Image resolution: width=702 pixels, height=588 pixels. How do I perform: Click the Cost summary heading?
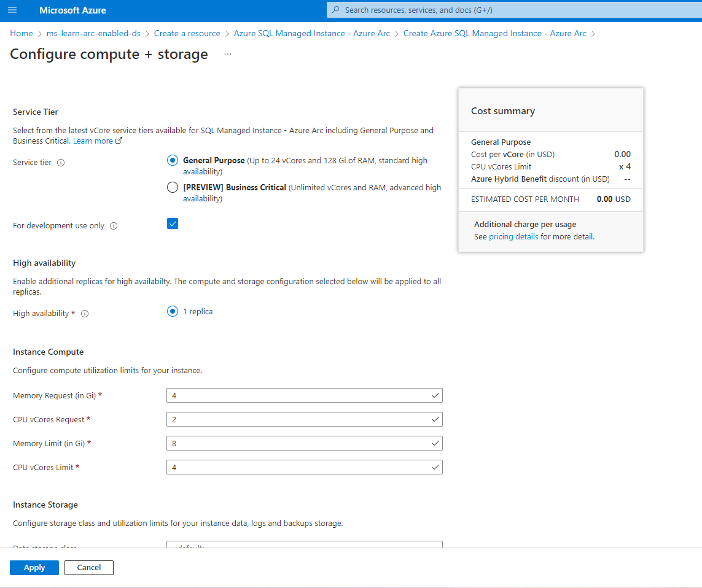coord(503,111)
